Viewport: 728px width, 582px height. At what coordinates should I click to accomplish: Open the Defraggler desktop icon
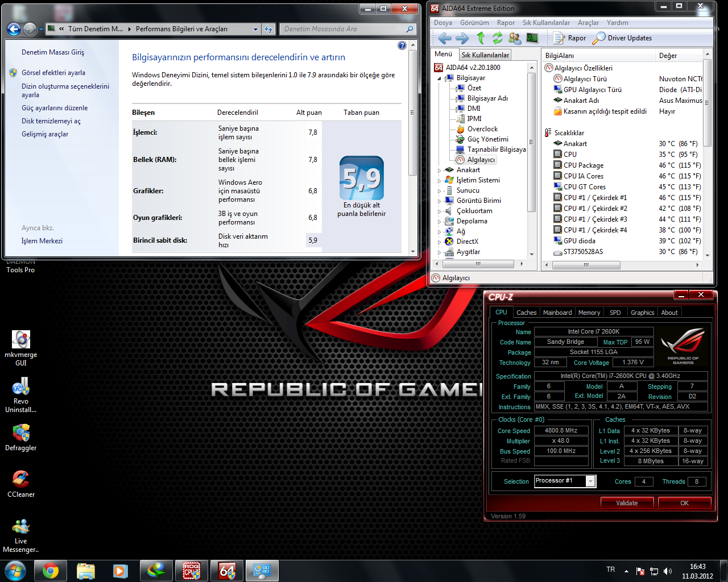click(21, 437)
